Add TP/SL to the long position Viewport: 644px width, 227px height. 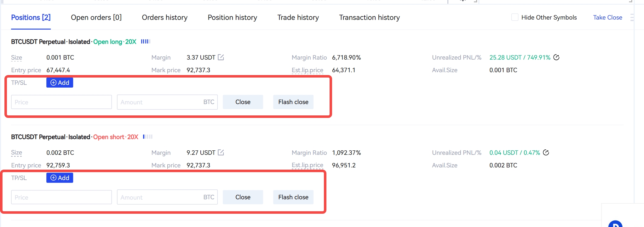pos(60,83)
